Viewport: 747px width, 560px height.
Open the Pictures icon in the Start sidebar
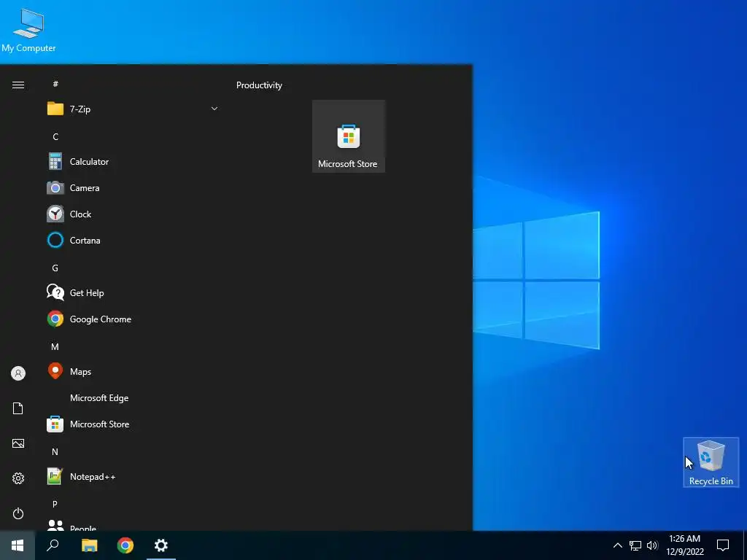[18, 443]
